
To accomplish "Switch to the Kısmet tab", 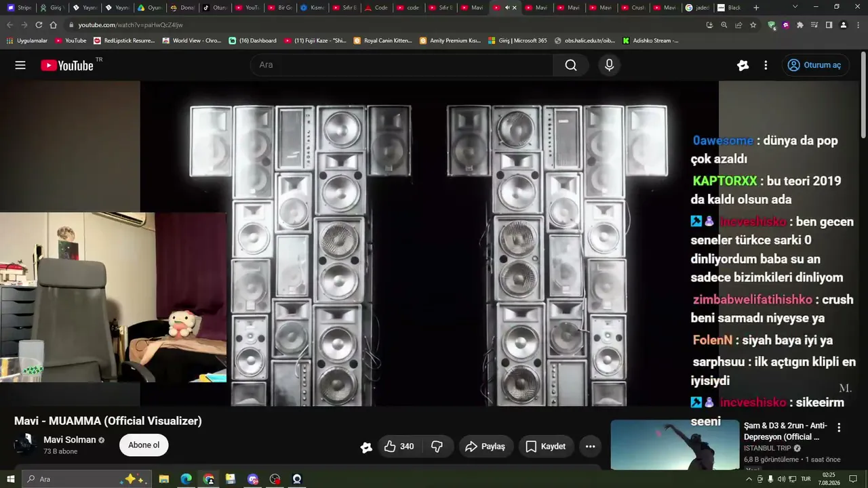I will tap(312, 7).
